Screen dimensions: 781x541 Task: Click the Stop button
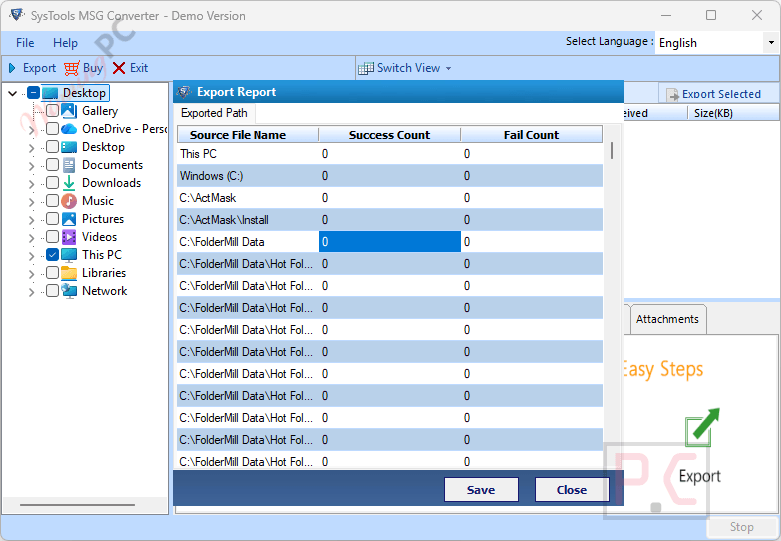(x=742, y=527)
